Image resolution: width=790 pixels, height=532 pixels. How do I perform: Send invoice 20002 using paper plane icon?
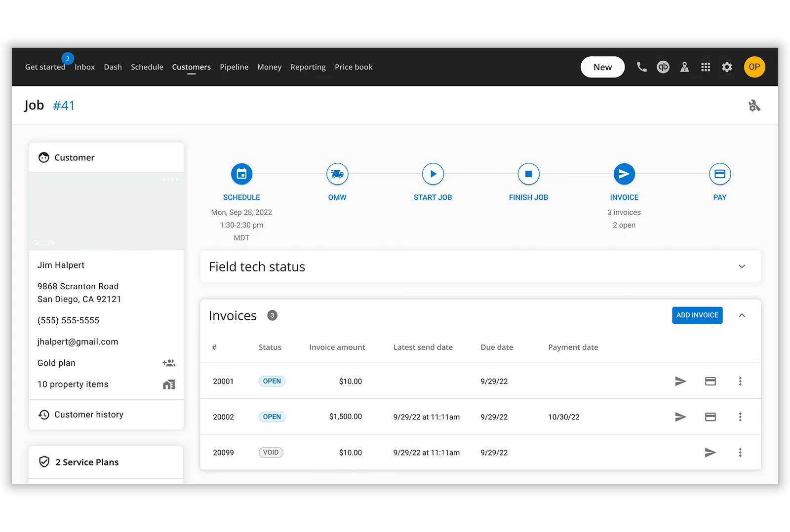pyautogui.click(x=680, y=417)
